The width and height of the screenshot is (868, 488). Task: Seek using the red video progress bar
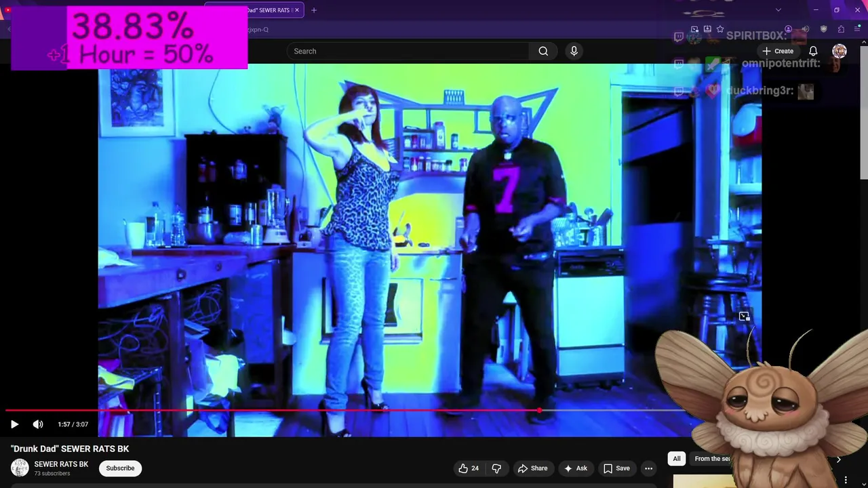(346, 410)
